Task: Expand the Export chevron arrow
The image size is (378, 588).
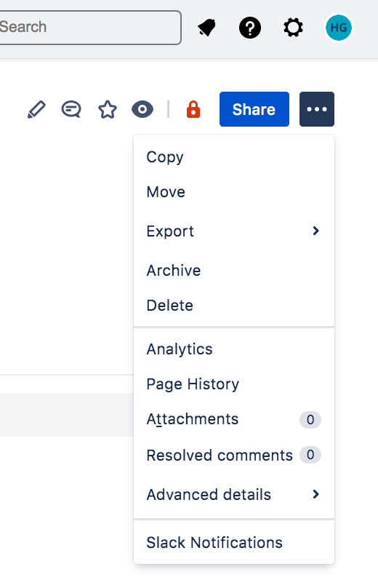Action: [315, 231]
